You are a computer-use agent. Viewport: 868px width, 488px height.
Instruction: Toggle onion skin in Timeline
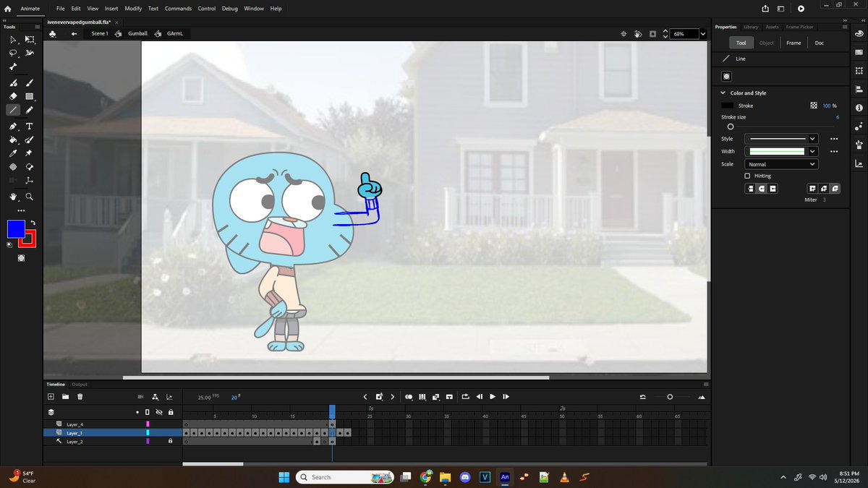[x=409, y=396]
